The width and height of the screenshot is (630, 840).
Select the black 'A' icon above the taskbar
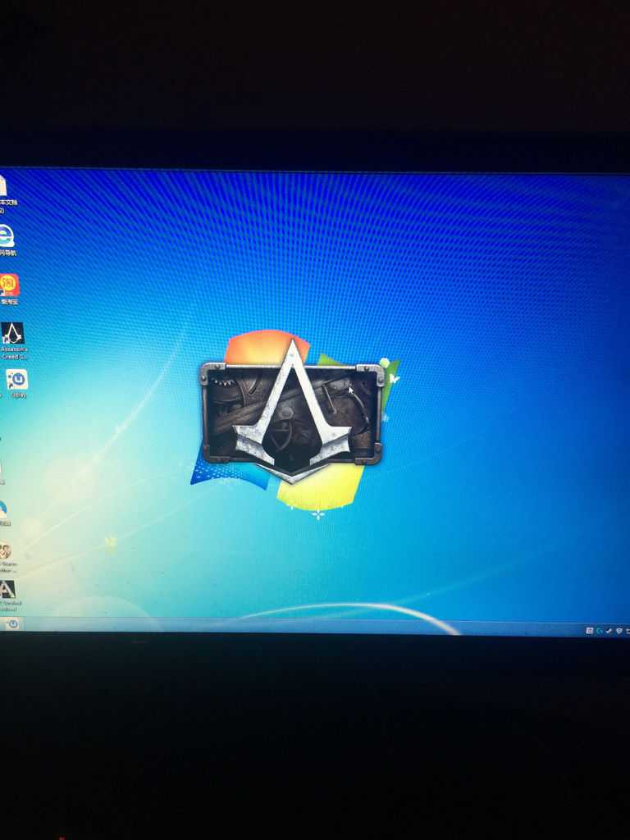pos(7,589)
